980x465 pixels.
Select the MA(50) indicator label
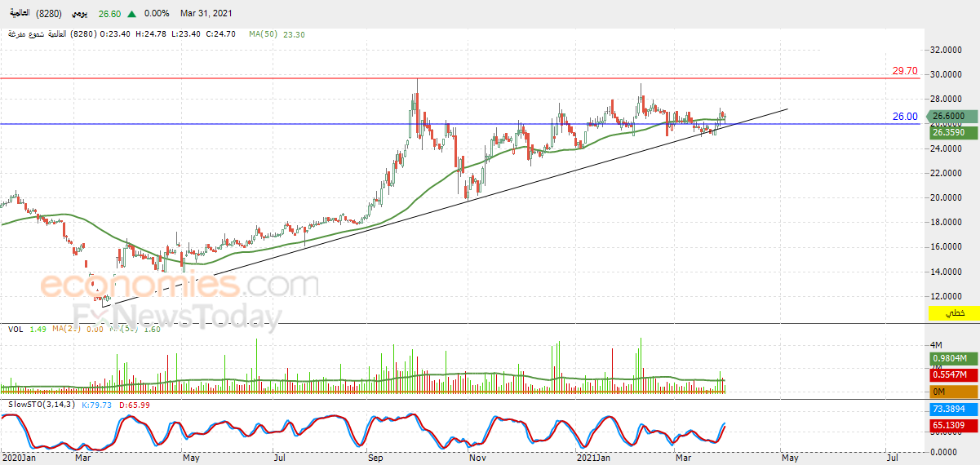[264, 34]
